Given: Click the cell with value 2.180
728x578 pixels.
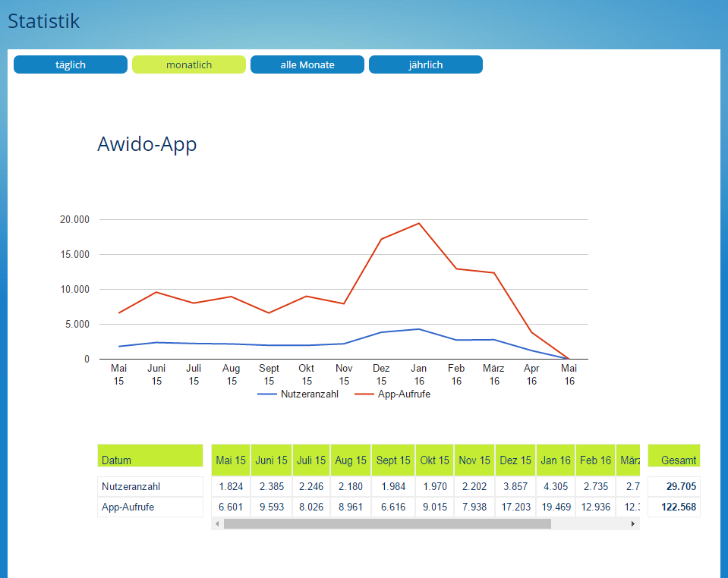Looking at the screenshot, I should (351, 487).
